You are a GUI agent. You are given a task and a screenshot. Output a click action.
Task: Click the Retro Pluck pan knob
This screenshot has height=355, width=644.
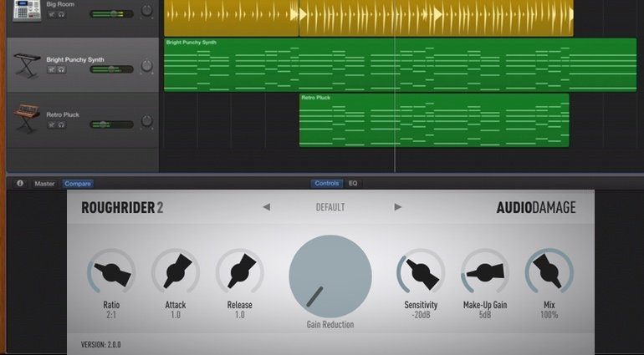[x=147, y=119]
